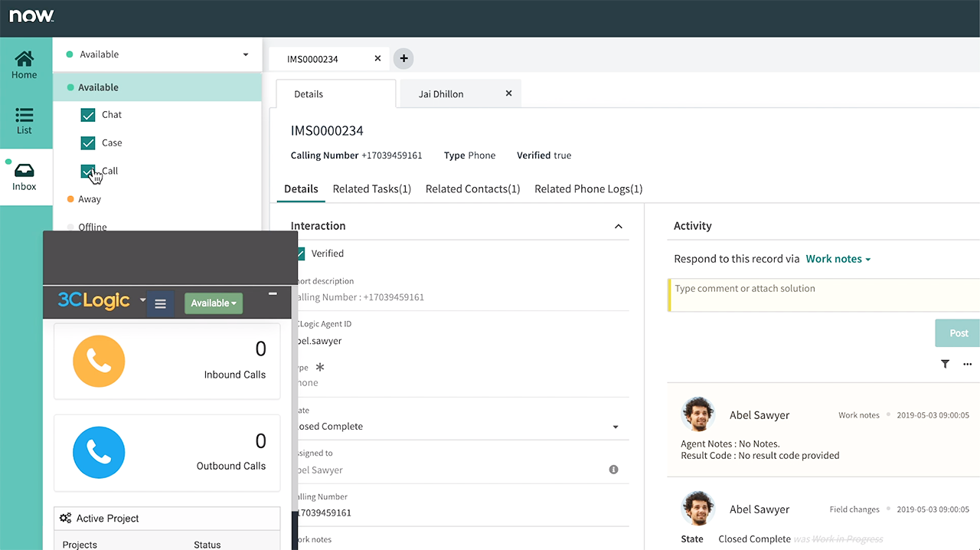
Task: Click the orange Inbound Calls phone icon
Action: click(98, 361)
